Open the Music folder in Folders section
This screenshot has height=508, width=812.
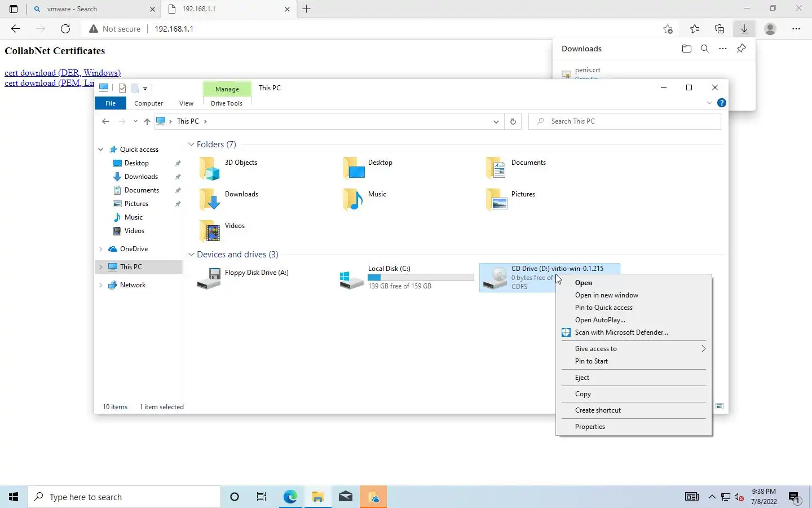tap(353, 200)
